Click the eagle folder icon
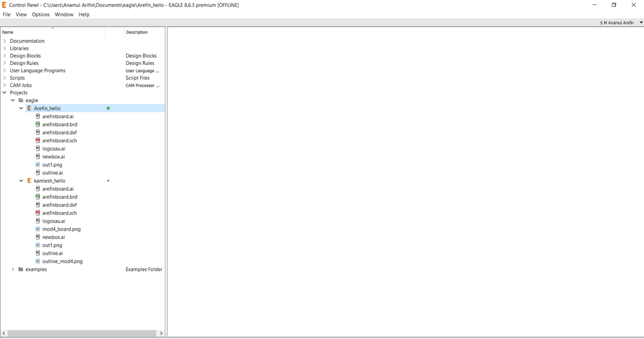This screenshot has height=339, width=644. click(21, 100)
